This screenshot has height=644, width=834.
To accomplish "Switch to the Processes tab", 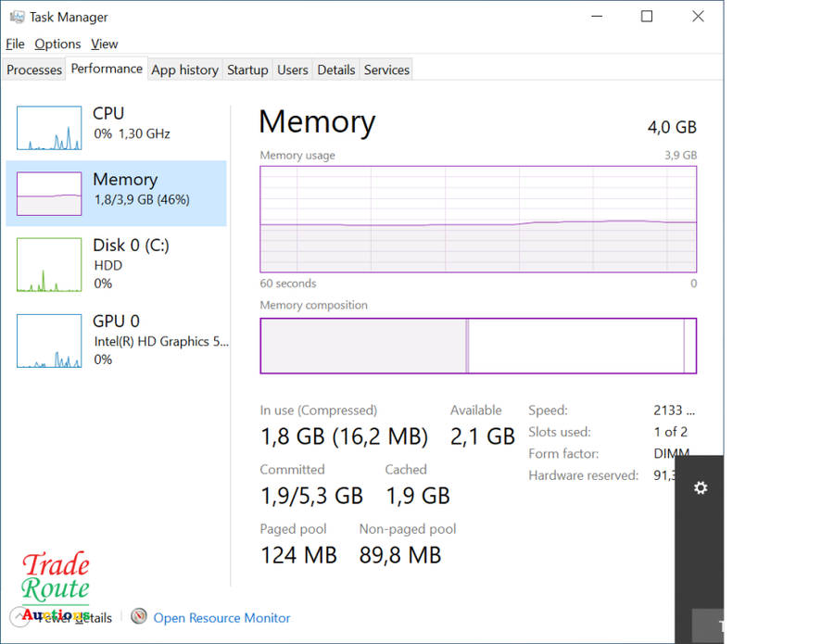I will 34,69.
